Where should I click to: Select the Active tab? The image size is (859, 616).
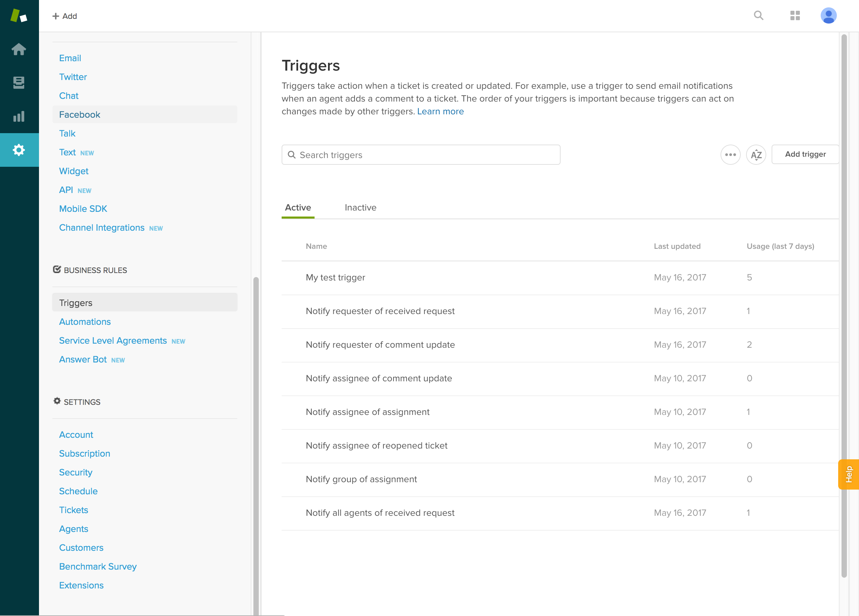point(298,207)
